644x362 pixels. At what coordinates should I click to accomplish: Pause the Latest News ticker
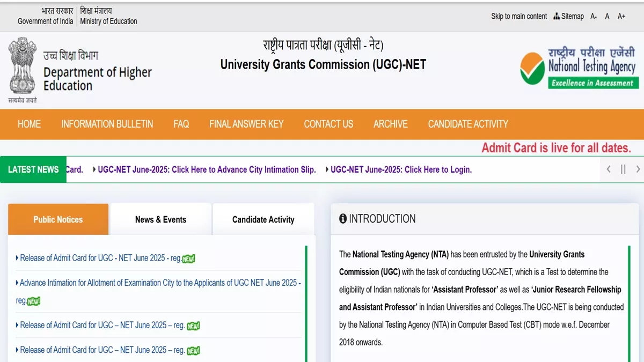coord(623,169)
